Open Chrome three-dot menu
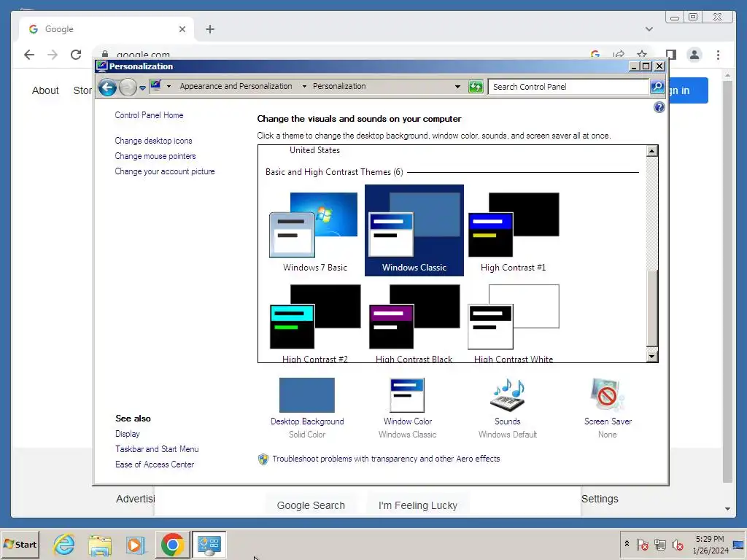The image size is (747, 560). (718, 55)
